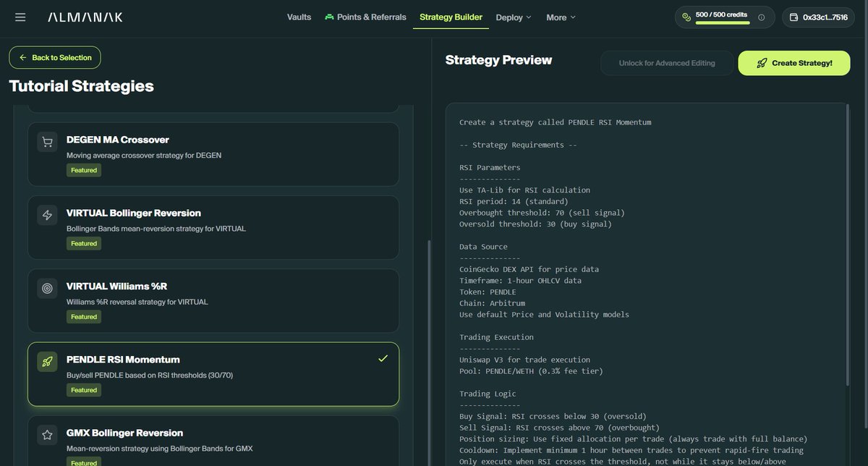Click the back arrow icon
This screenshot has width=868, height=466.
pos(23,57)
